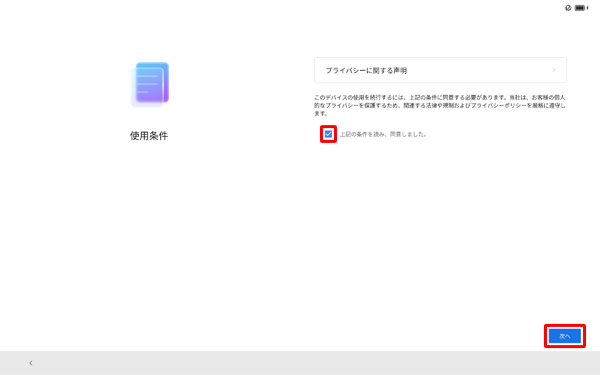Click the 使用条件 heading text
This screenshot has width=600, height=375.
(x=149, y=135)
